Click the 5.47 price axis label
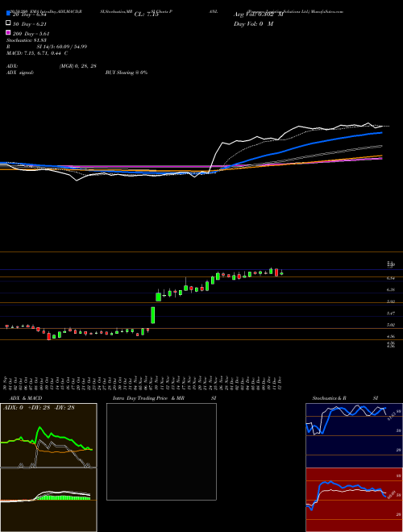 390,314
